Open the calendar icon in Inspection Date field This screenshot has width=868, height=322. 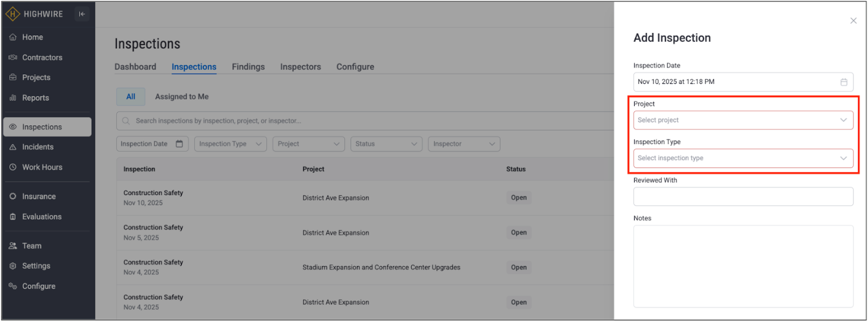(x=844, y=82)
